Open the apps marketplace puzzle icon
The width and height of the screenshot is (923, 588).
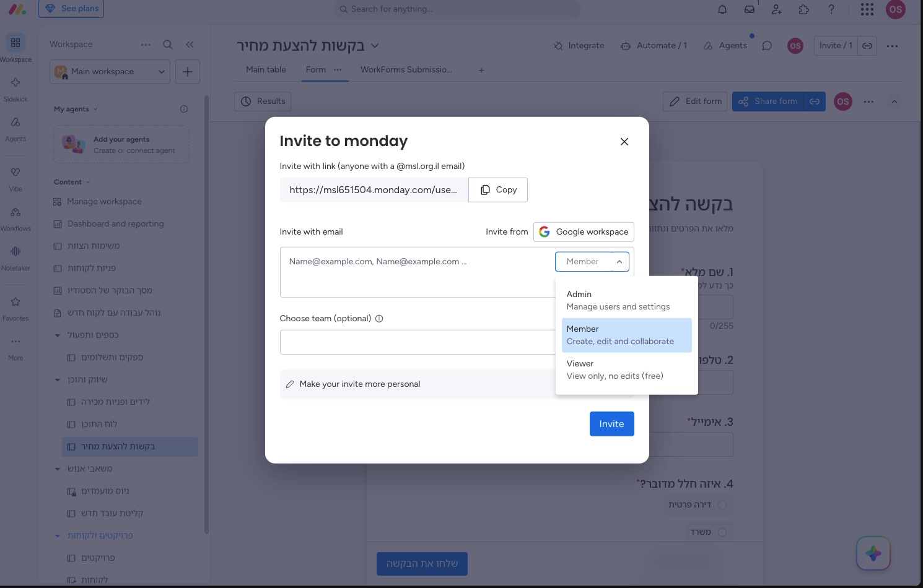pyautogui.click(x=804, y=9)
